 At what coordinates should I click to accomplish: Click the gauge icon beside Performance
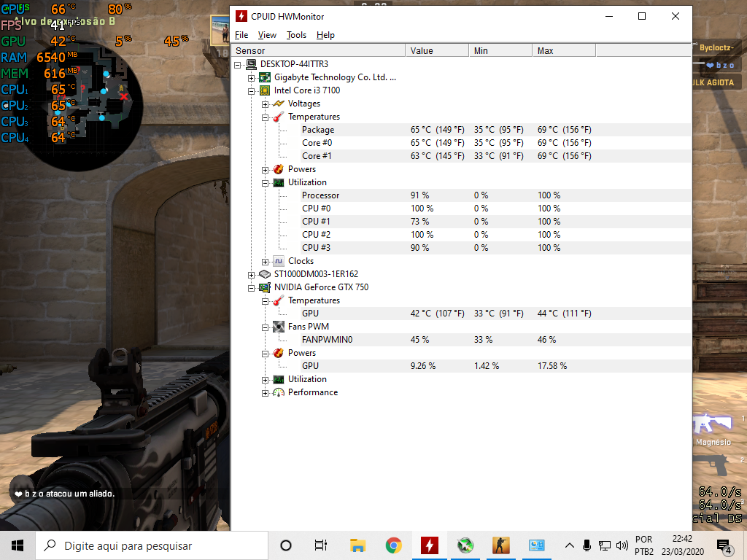[279, 392]
